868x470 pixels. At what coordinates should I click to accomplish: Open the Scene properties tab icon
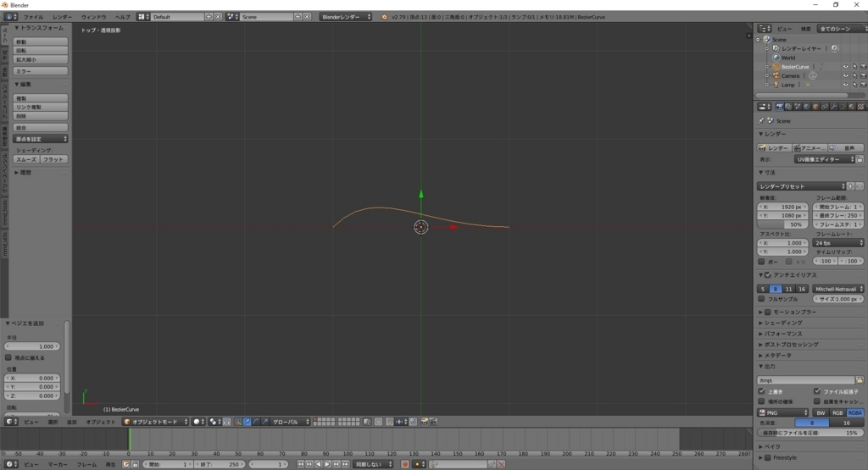(x=798, y=107)
